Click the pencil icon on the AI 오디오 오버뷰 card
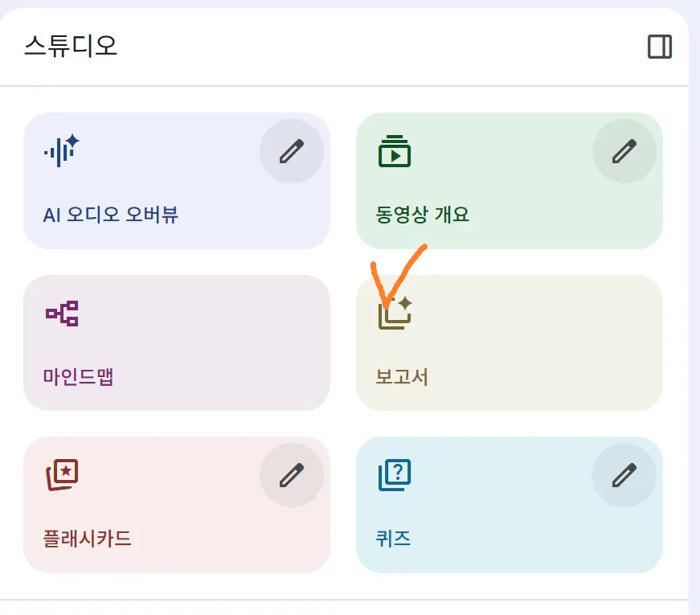 point(292,150)
